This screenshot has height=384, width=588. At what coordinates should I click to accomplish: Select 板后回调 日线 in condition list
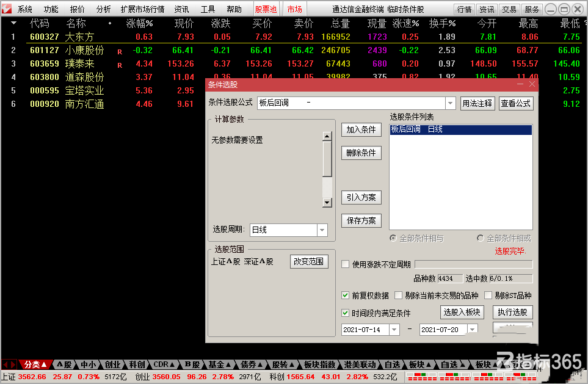pyautogui.click(x=461, y=129)
